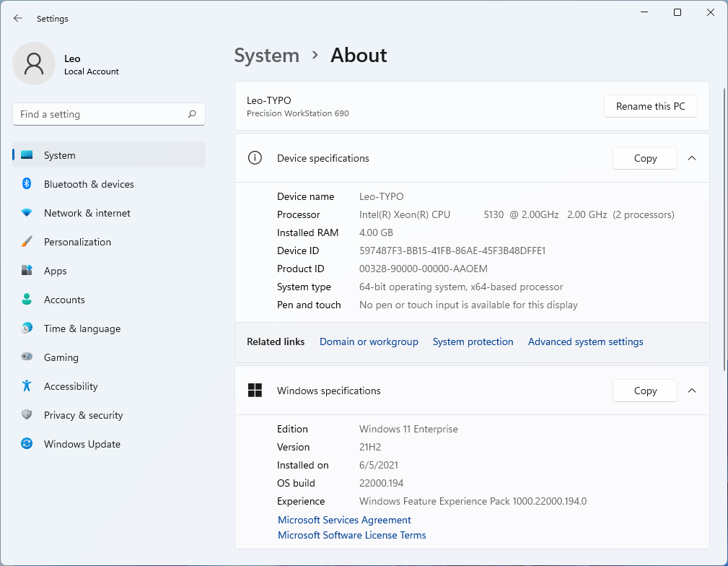Click the Apps icon in sidebar
The height and width of the screenshot is (566, 728).
27,271
